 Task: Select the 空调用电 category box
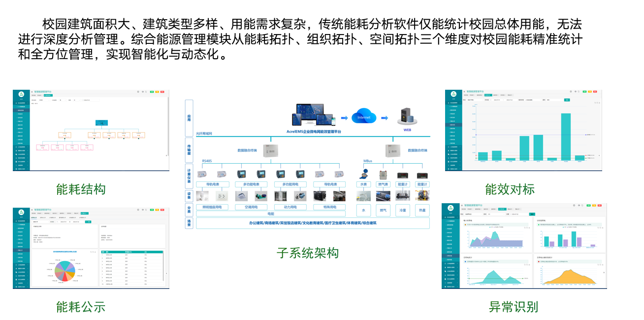coord(252,207)
